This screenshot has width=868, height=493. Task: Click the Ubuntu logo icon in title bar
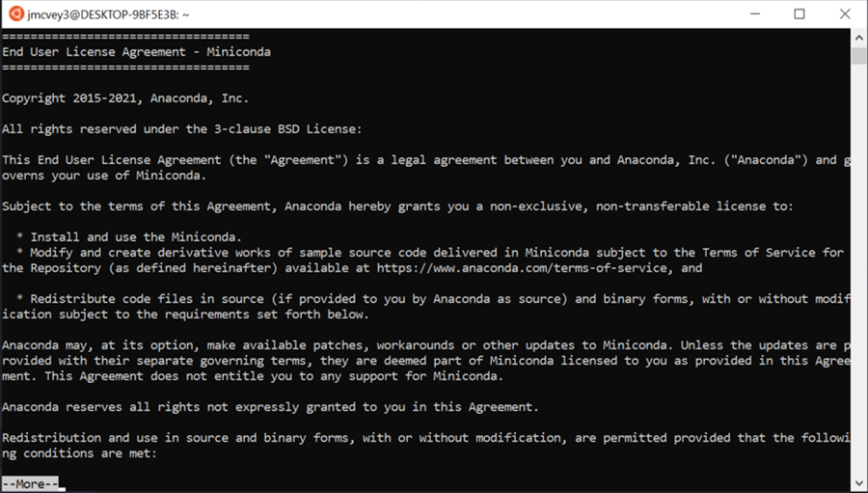pyautogui.click(x=16, y=14)
